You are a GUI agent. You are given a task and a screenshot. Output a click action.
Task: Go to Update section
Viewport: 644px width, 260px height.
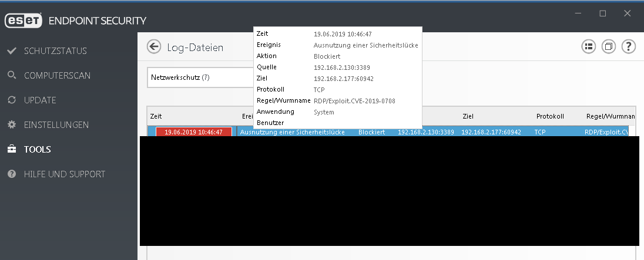click(40, 100)
